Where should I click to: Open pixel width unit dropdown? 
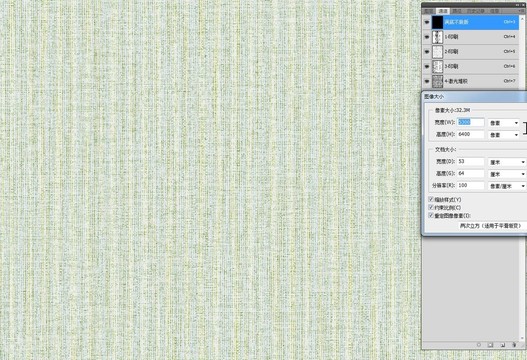pos(503,123)
